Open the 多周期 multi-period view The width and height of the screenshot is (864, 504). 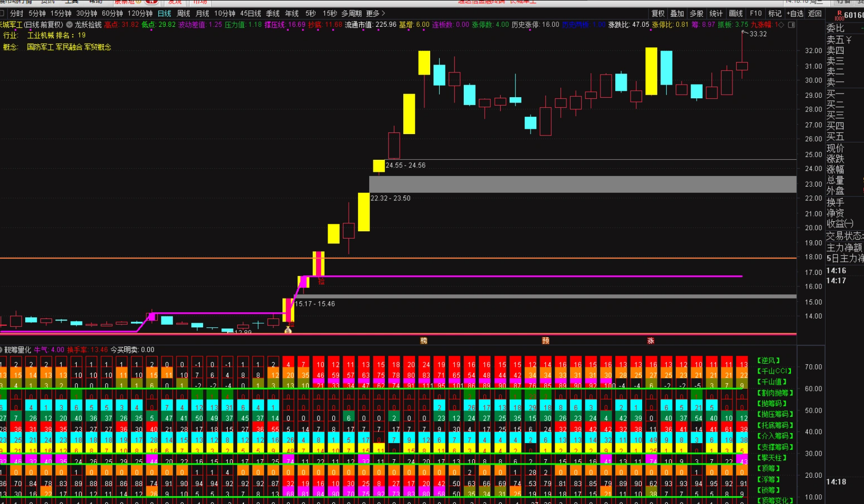pos(351,14)
